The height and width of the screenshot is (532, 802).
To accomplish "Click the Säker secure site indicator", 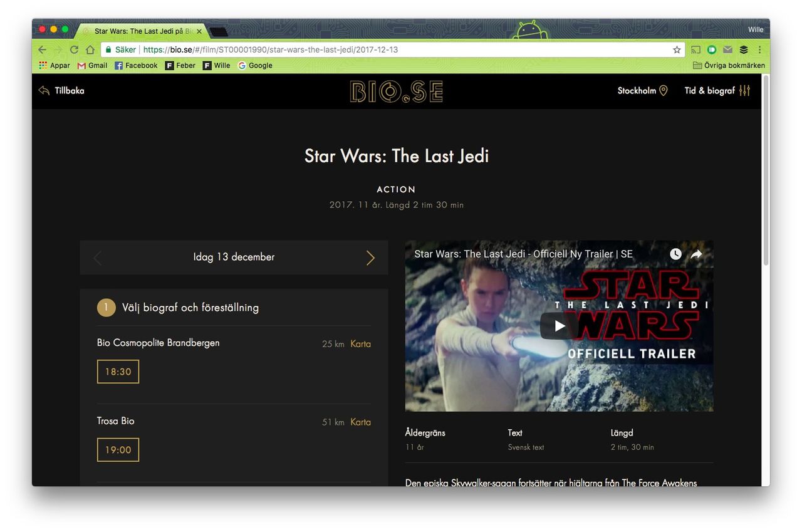I will tap(121, 50).
